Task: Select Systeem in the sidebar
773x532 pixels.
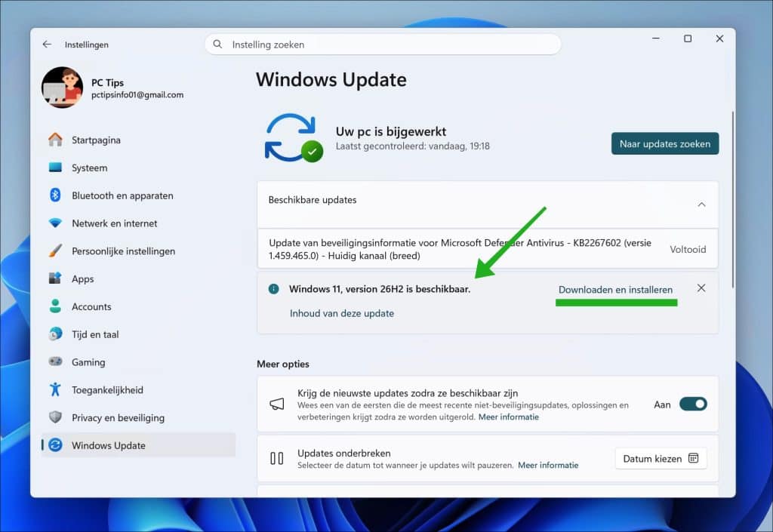Action: [139, 168]
